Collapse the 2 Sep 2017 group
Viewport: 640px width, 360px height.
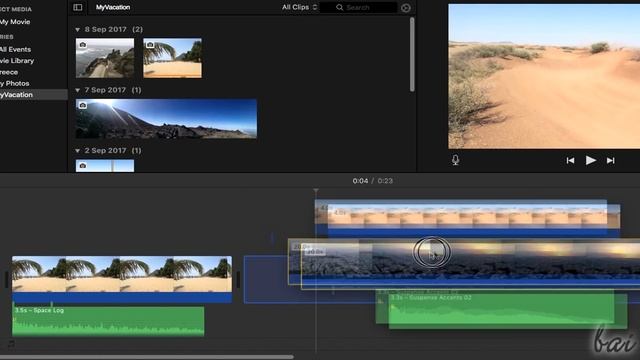pyautogui.click(x=78, y=151)
